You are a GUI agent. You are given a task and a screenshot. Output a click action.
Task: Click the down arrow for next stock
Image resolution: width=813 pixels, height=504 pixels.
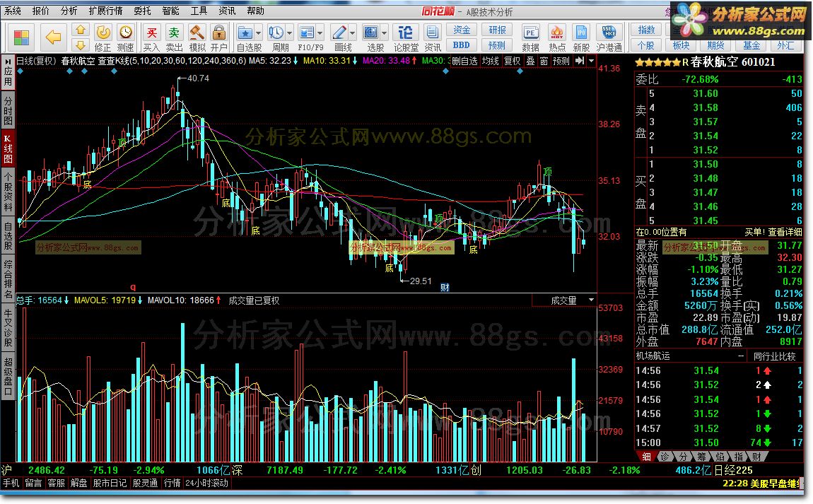point(81,45)
